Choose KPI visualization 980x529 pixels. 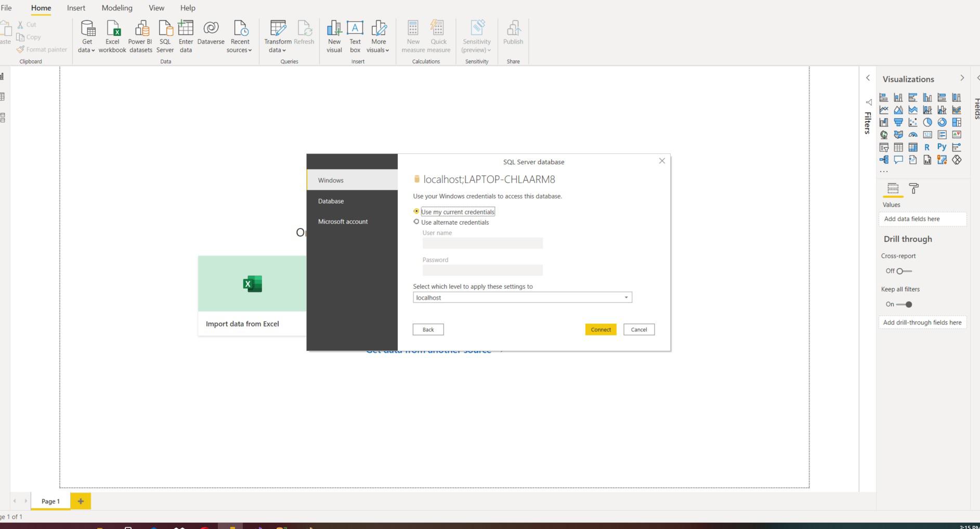[956, 135]
